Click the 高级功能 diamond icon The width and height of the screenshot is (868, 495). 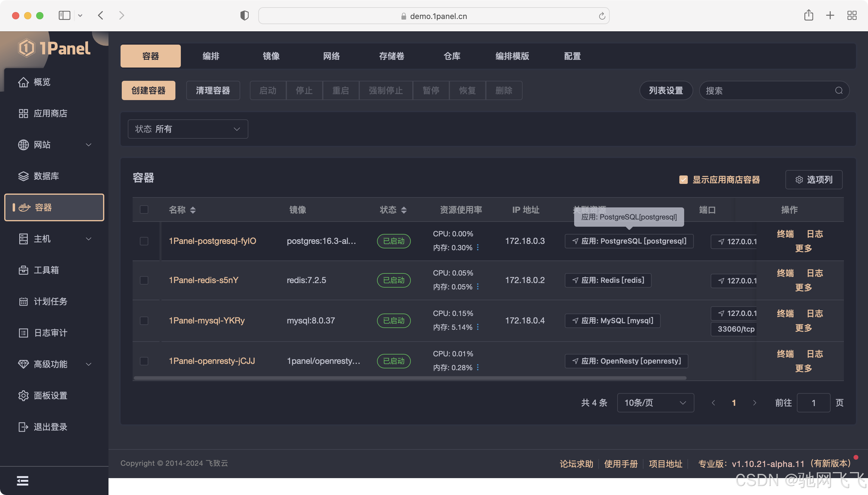(x=23, y=364)
